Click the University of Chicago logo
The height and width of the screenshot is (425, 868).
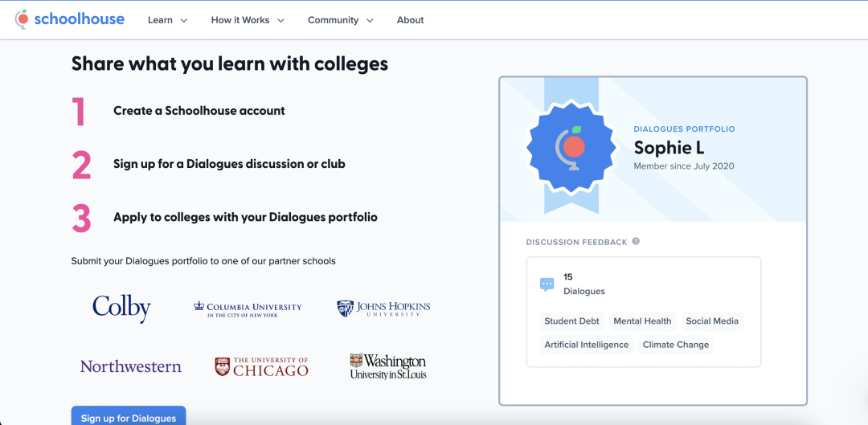click(261, 366)
